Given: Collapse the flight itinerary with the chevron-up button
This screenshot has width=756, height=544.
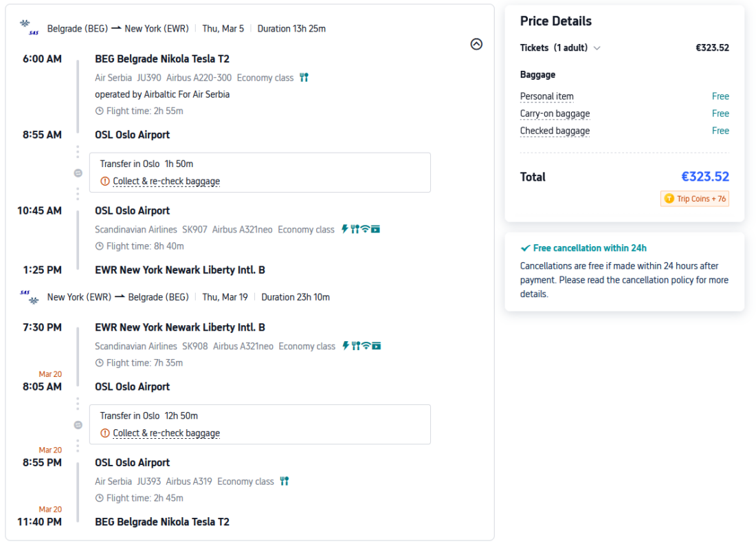Looking at the screenshot, I should (x=476, y=44).
